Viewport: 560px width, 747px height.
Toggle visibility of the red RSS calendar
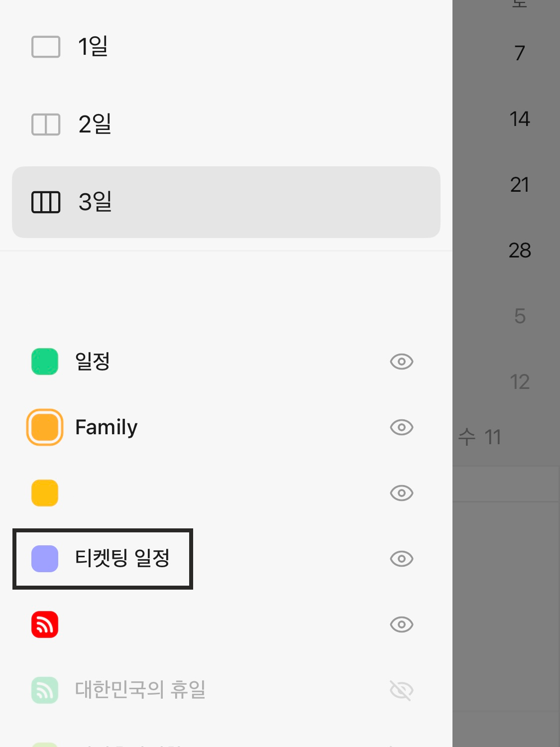click(x=402, y=624)
